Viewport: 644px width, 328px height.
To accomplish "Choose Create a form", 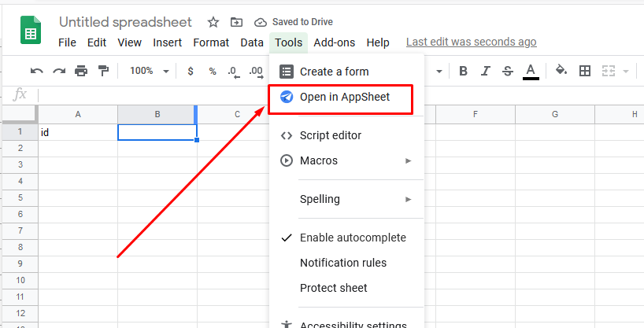I will point(346,72).
